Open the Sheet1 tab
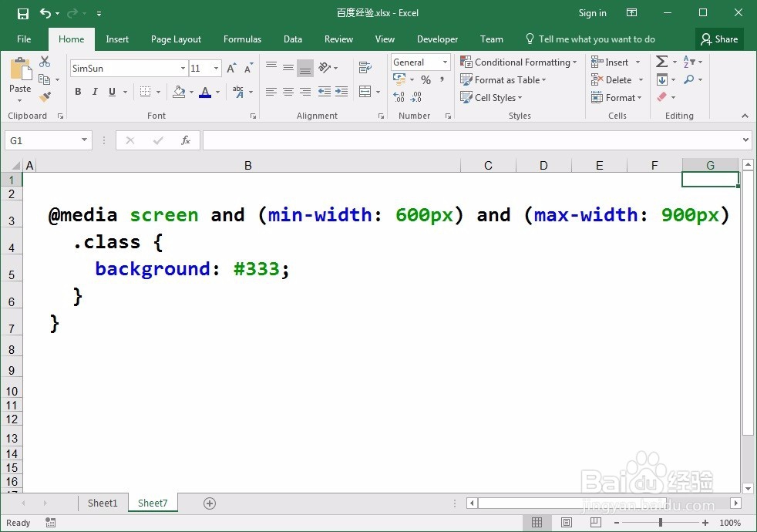The image size is (757, 532). pyautogui.click(x=103, y=503)
